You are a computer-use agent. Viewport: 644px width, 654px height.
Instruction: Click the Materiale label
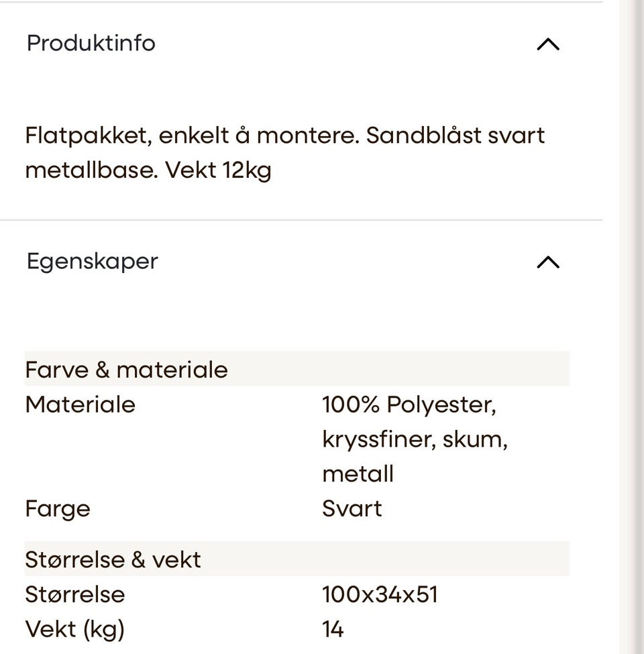pos(80,404)
